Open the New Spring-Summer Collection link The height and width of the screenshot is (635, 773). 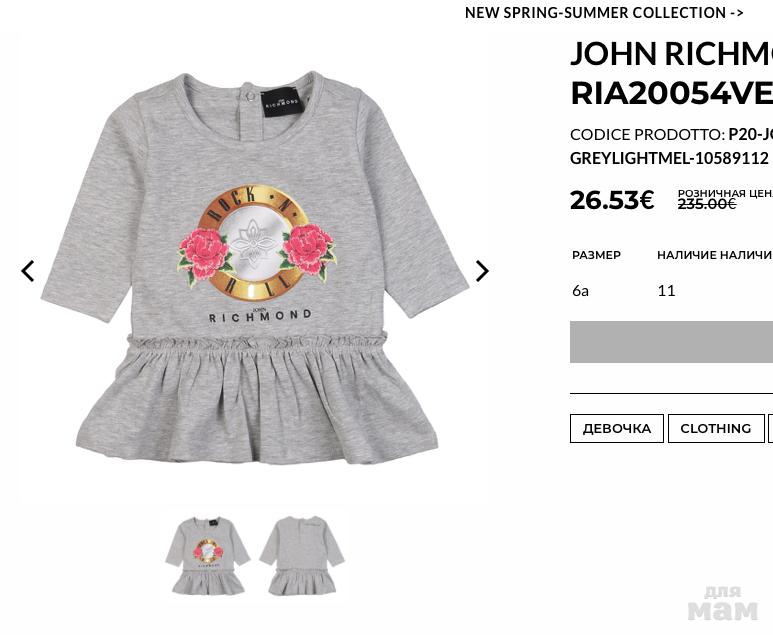(x=604, y=13)
